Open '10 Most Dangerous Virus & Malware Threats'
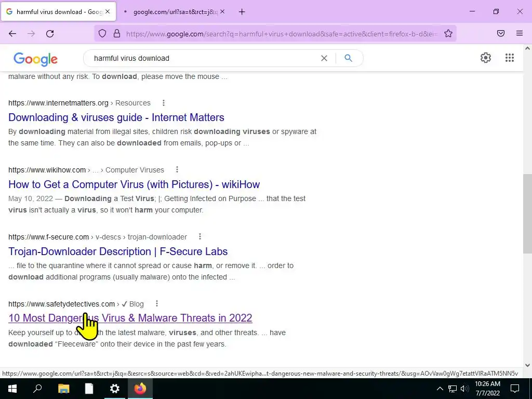532x399 pixels. 130,318
